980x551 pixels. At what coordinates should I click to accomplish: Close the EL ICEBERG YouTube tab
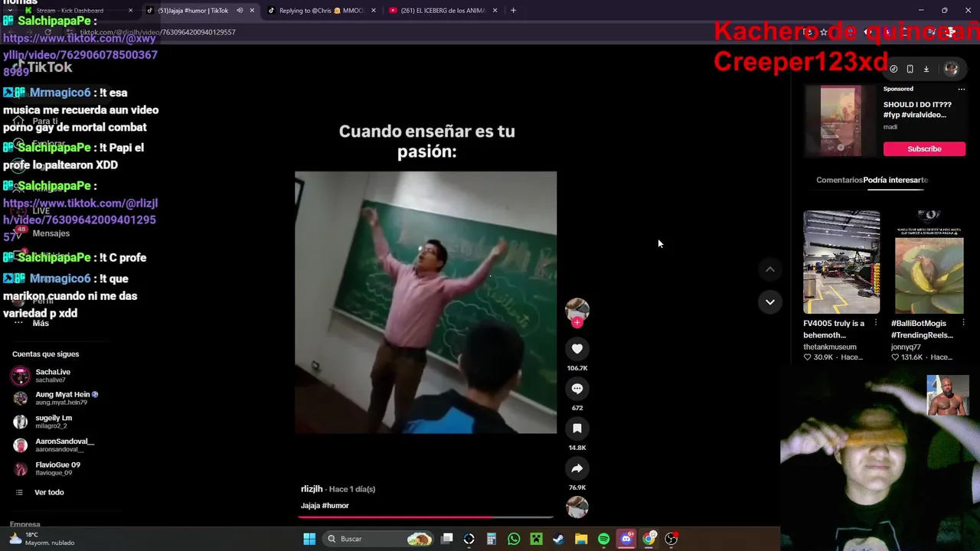495,11
